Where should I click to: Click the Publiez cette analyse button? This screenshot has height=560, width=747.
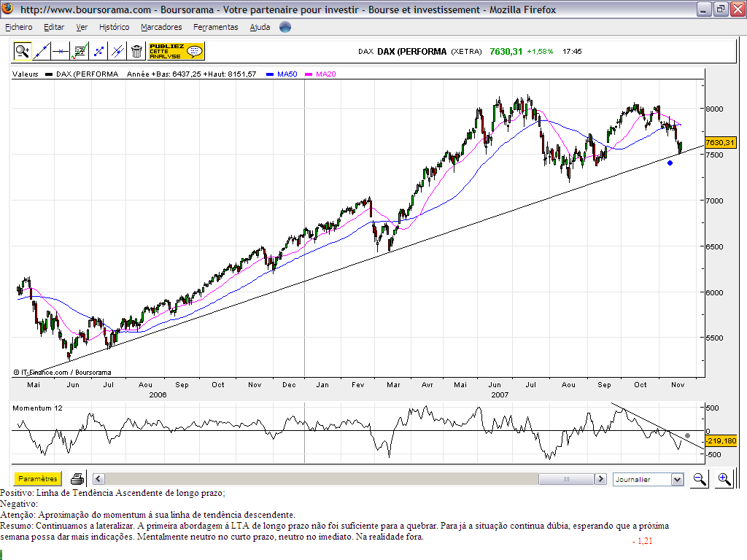177,51
